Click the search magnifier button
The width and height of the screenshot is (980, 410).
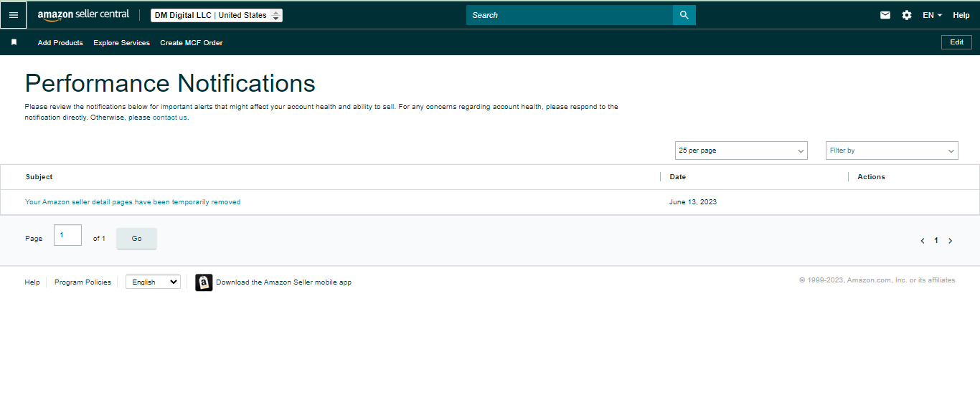click(684, 15)
